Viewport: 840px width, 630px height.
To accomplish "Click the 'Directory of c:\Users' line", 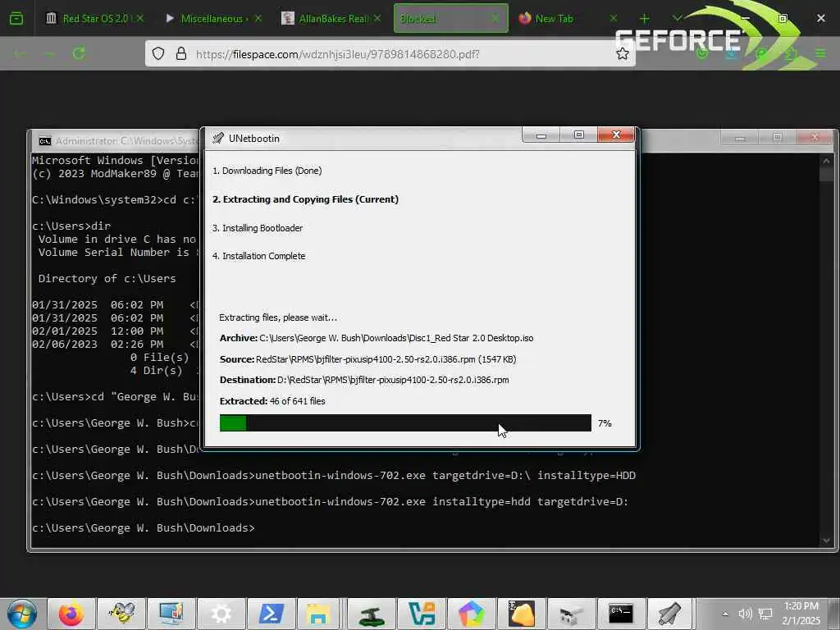I will click(x=107, y=279).
